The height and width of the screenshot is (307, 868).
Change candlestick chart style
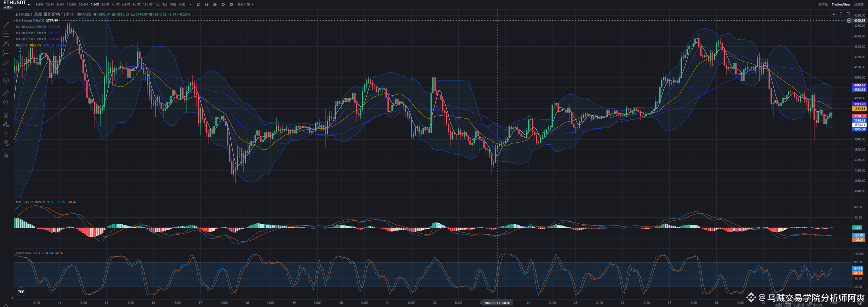coord(207,4)
